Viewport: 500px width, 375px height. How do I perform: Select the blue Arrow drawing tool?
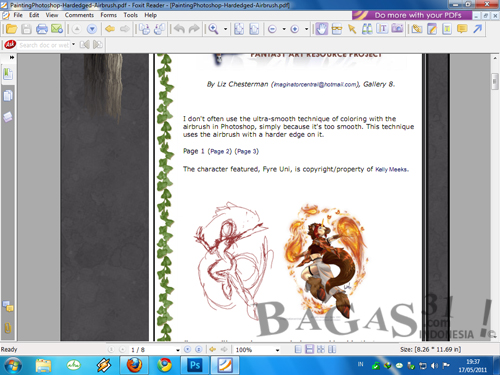click(x=477, y=29)
